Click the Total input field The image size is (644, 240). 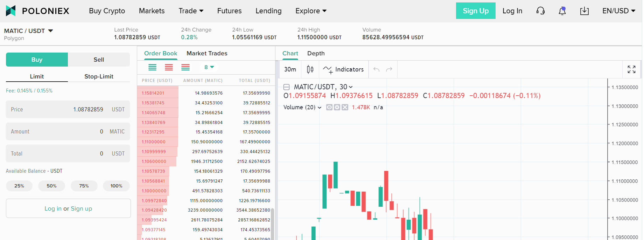68,153
